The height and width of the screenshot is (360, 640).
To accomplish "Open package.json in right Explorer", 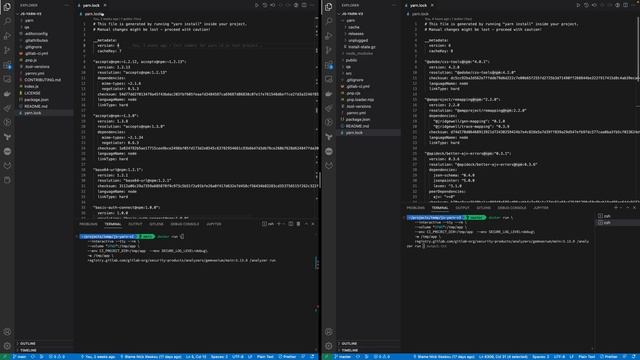I will [358, 119].
